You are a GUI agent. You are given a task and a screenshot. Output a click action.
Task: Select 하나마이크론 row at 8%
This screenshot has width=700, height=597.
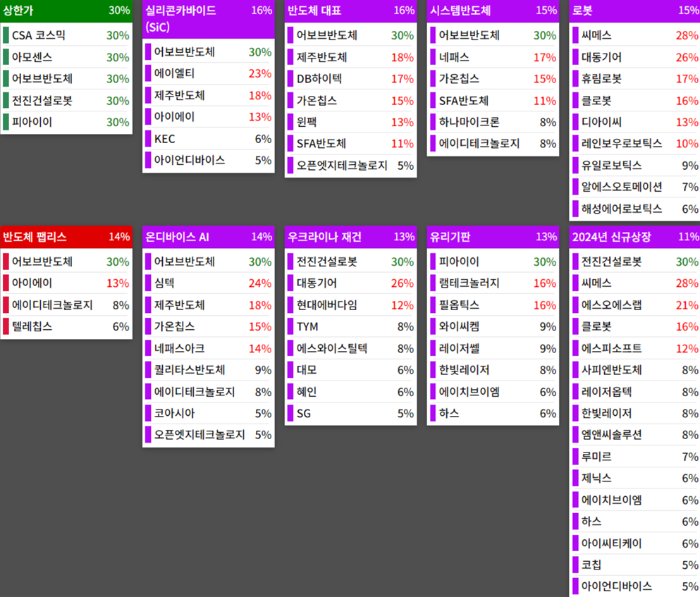click(x=493, y=122)
